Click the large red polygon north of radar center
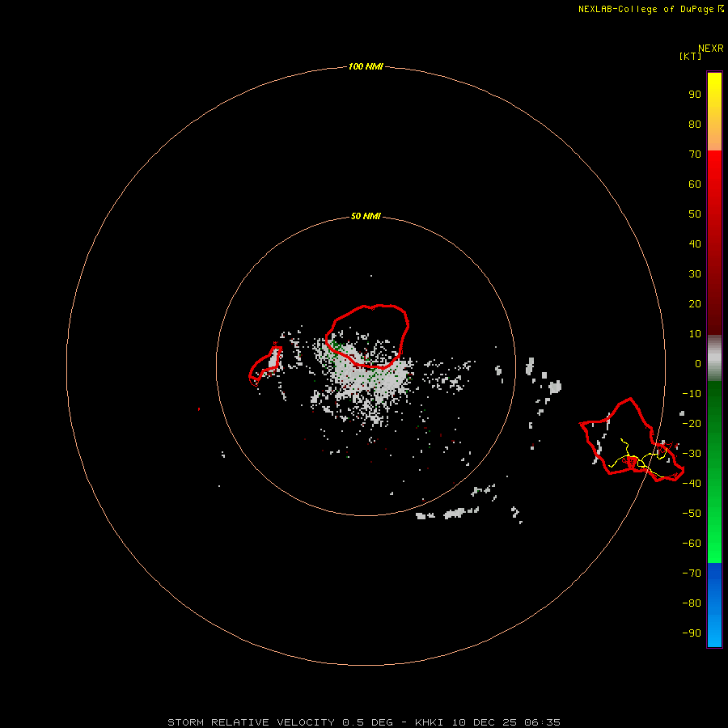 coord(367,336)
